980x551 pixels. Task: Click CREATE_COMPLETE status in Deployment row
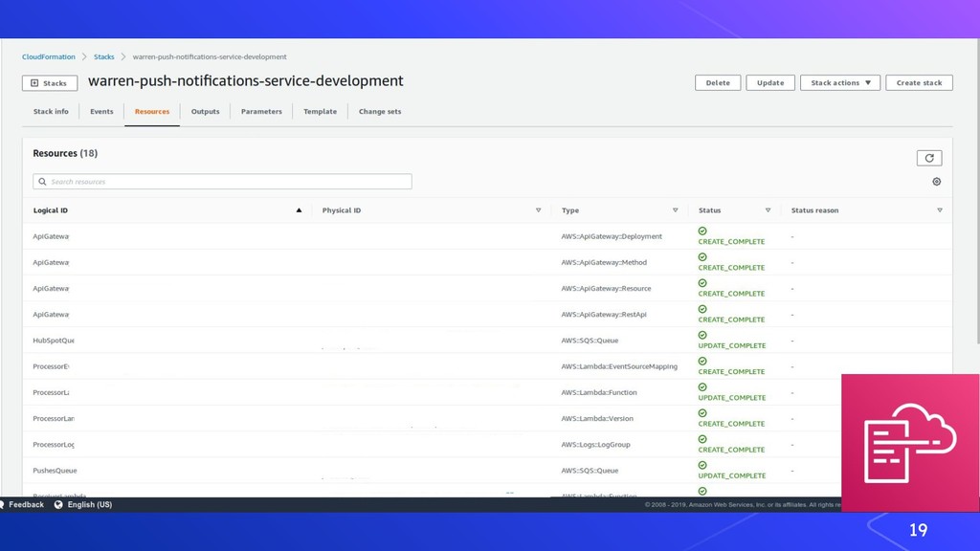(731, 242)
